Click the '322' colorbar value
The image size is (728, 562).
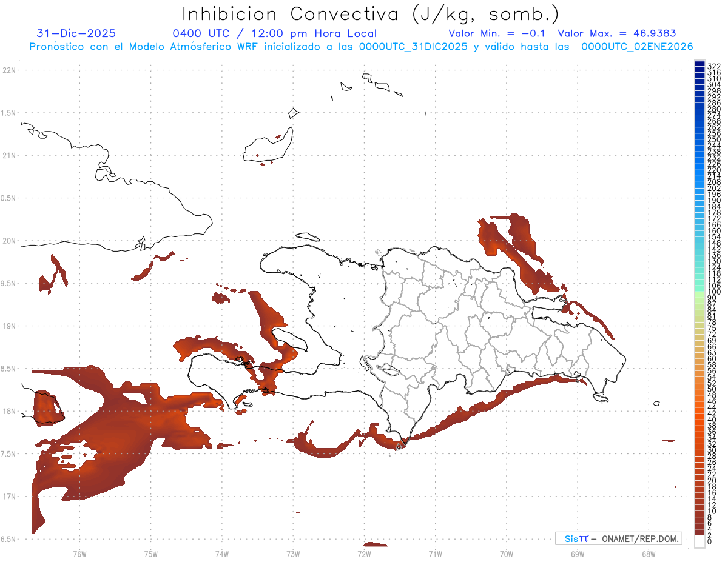point(713,66)
